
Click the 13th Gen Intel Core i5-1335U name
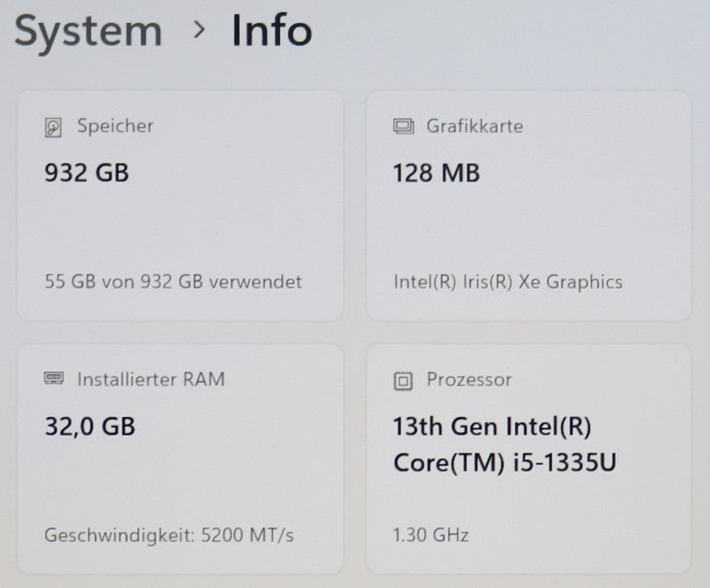(504, 444)
